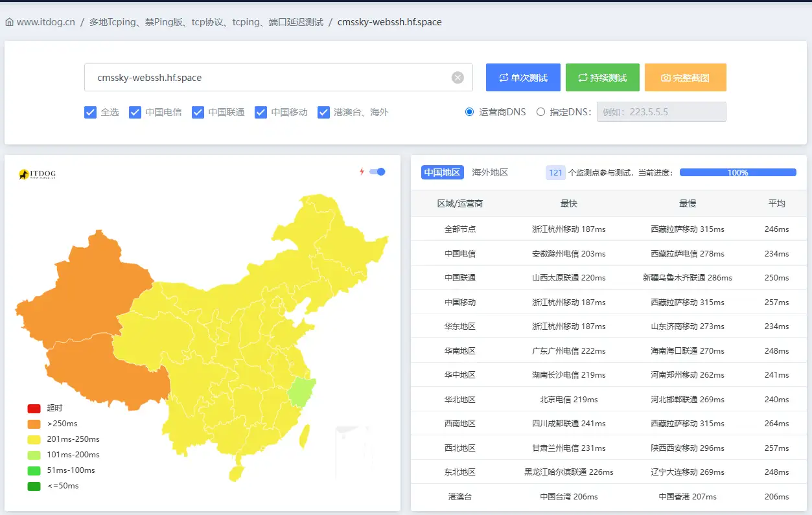Click the 完整截图 screenshot button

point(686,78)
